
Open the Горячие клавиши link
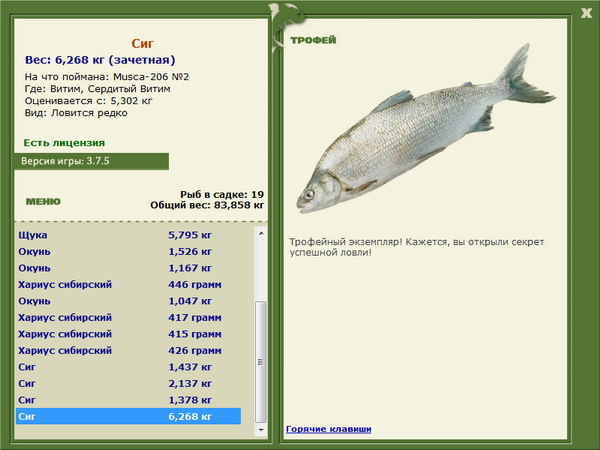click(x=329, y=429)
